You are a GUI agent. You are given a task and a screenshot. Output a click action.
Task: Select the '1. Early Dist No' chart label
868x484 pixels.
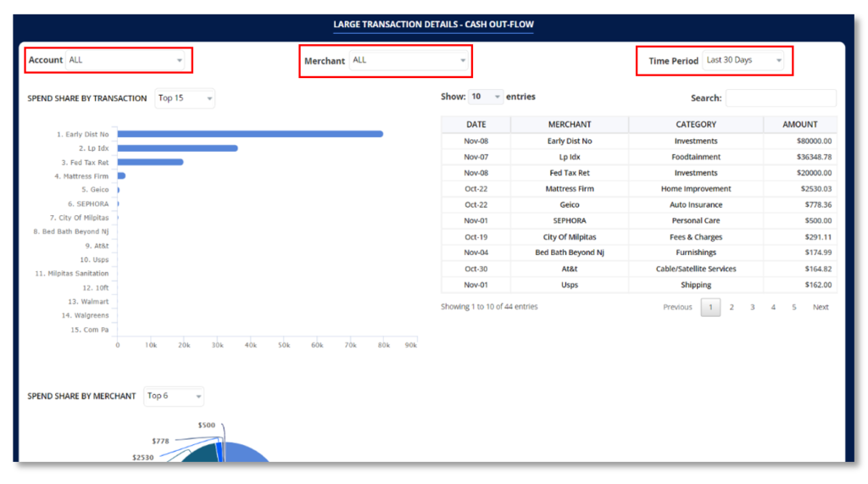(x=82, y=134)
